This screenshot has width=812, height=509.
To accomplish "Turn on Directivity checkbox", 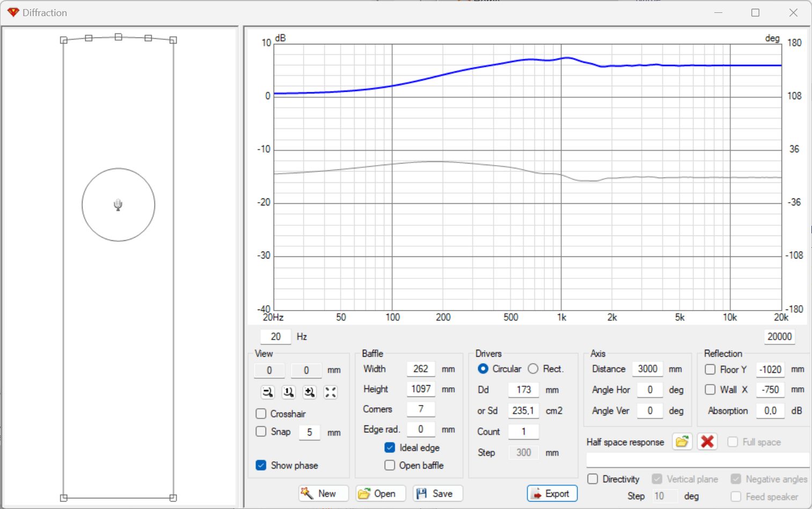I will coord(592,479).
